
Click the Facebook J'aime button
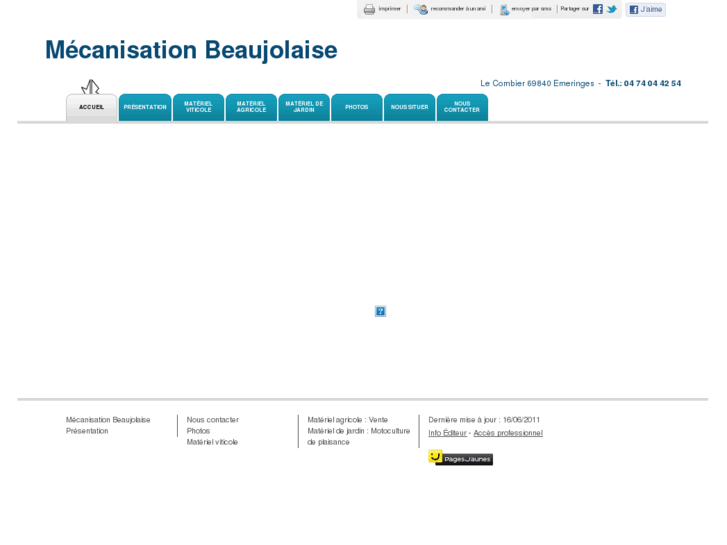(645, 9)
